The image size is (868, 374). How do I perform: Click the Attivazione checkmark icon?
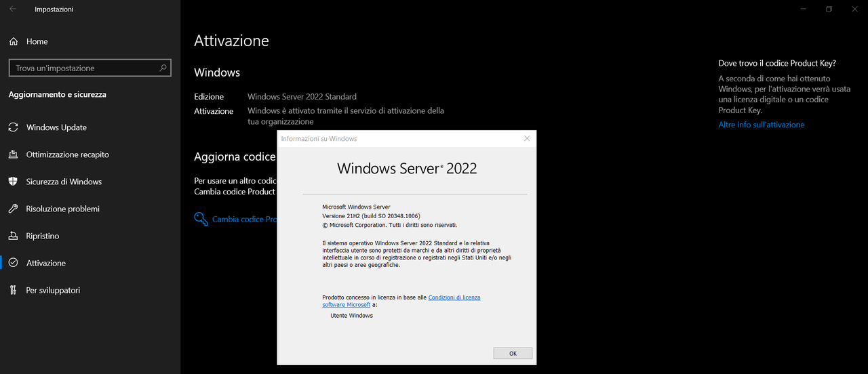pos(13,263)
